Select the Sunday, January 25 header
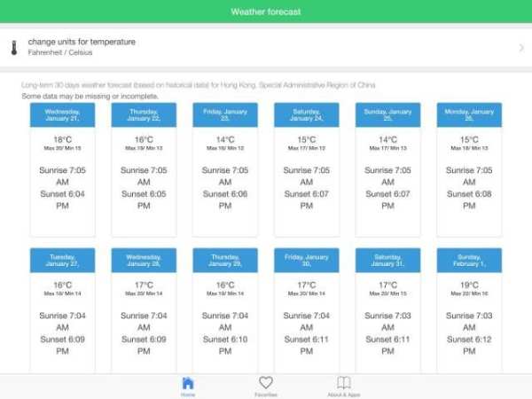The width and height of the screenshot is (532, 399). click(387, 115)
